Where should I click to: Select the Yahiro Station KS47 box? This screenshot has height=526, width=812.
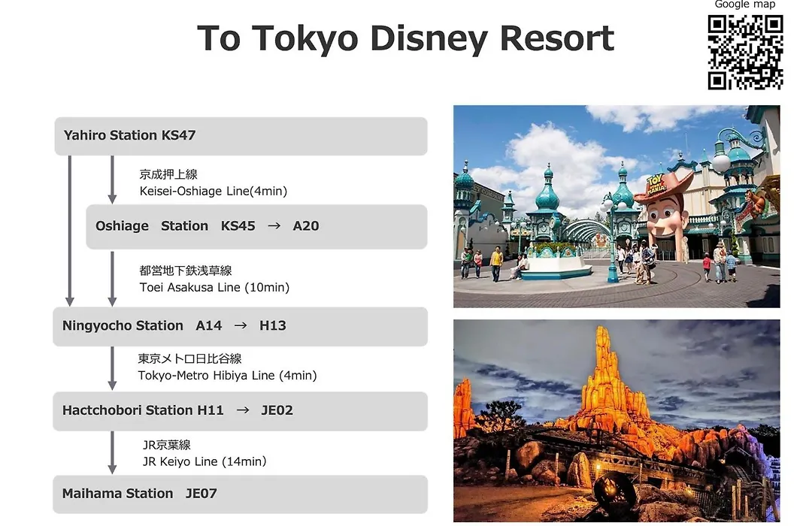[x=241, y=136]
